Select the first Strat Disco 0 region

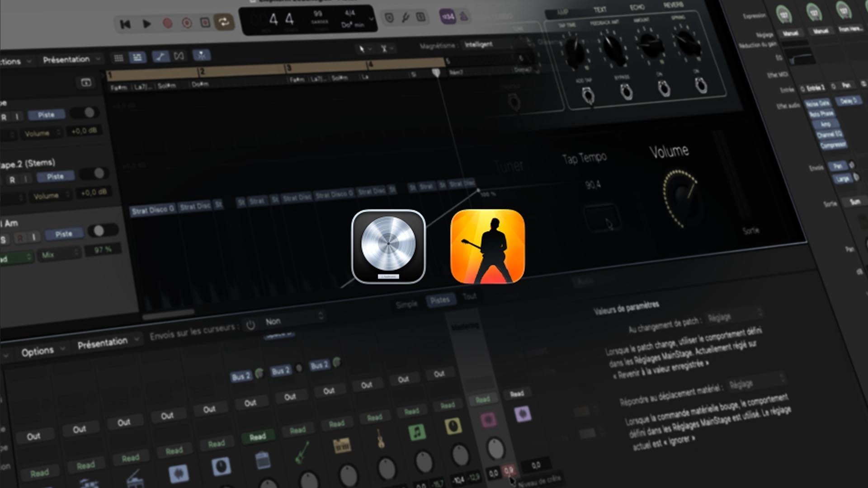[153, 210]
